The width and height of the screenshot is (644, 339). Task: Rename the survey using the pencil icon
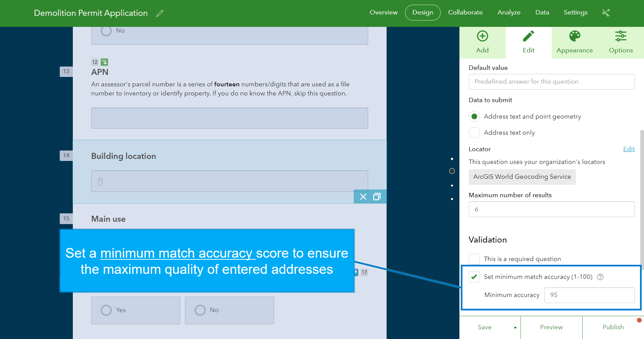click(159, 13)
